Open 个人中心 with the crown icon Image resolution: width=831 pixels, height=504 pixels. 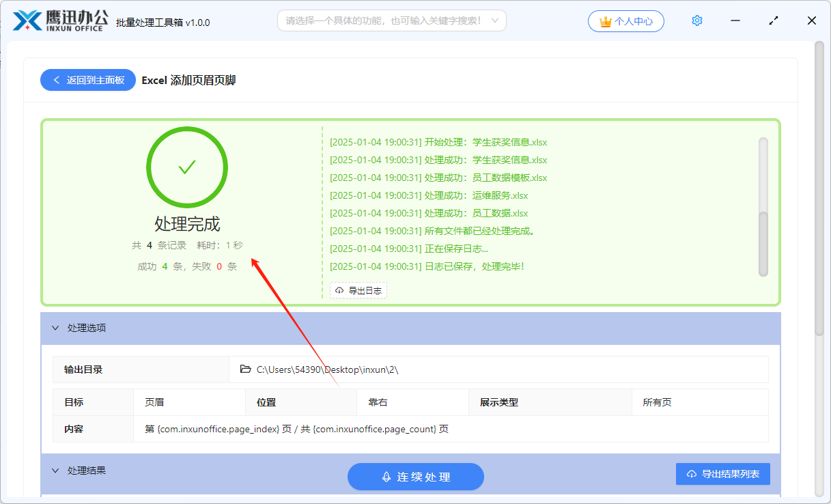pyautogui.click(x=626, y=21)
